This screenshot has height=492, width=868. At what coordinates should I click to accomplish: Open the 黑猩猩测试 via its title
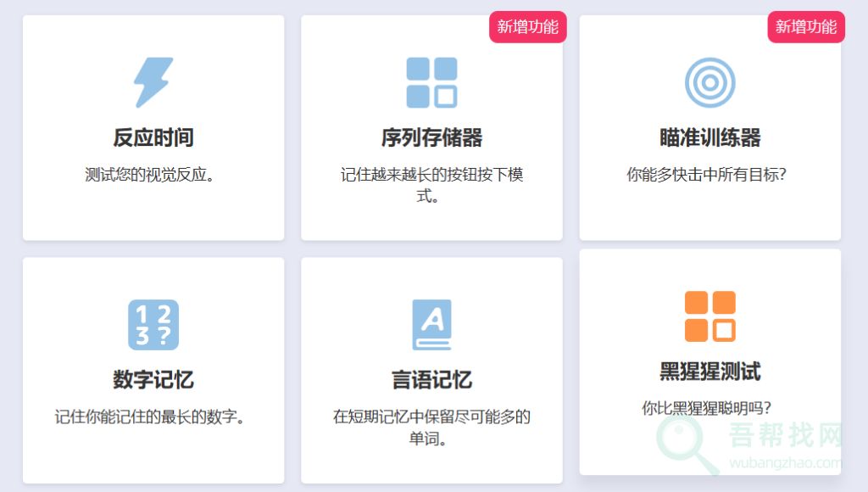(x=709, y=371)
